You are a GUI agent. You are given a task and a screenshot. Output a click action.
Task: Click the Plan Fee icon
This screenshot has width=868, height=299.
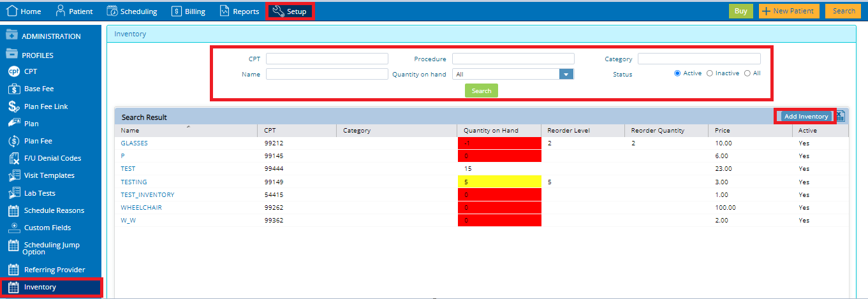click(x=14, y=141)
